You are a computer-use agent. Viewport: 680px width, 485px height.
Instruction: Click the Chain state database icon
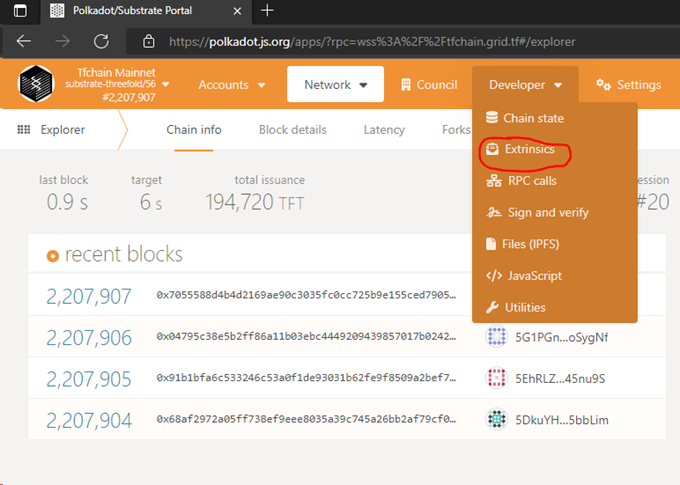pos(492,118)
